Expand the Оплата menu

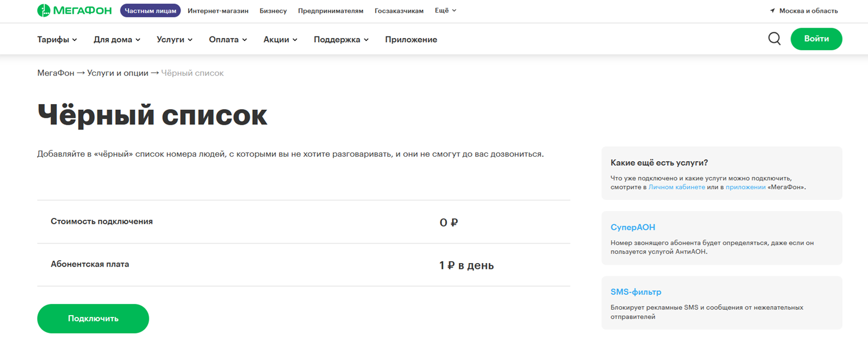pos(228,39)
